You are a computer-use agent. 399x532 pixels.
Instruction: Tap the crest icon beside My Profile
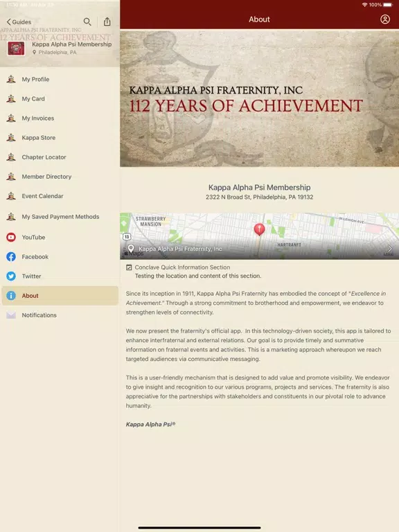tap(11, 79)
